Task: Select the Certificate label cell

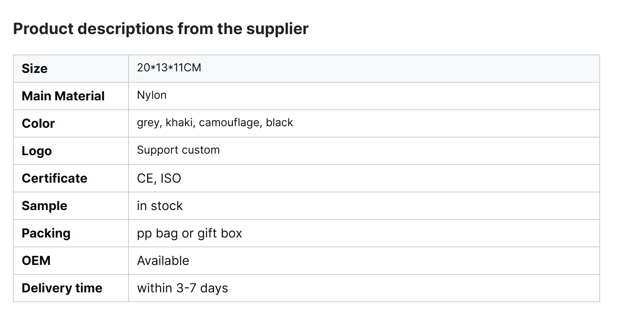Action: pos(71,178)
